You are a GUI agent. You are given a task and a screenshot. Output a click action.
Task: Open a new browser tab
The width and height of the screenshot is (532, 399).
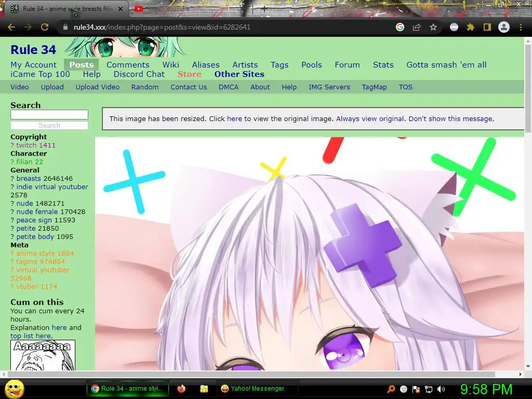click(x=264, y=9)
